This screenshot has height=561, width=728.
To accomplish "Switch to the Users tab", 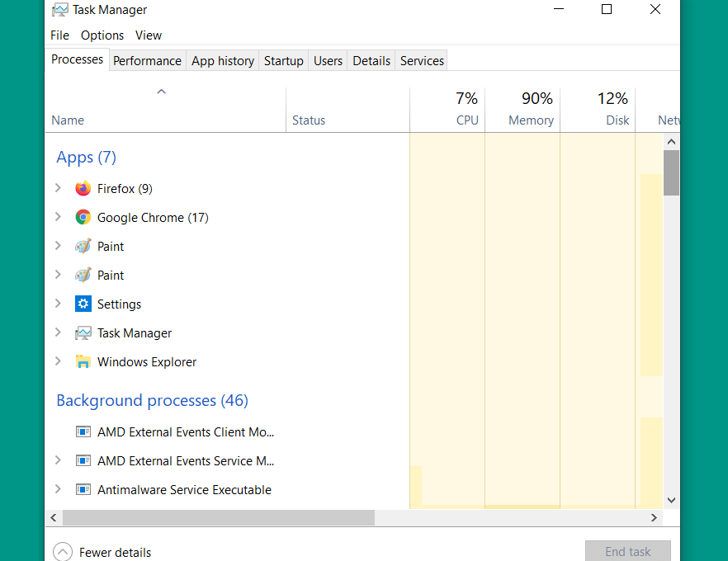I will click(328, 61).
